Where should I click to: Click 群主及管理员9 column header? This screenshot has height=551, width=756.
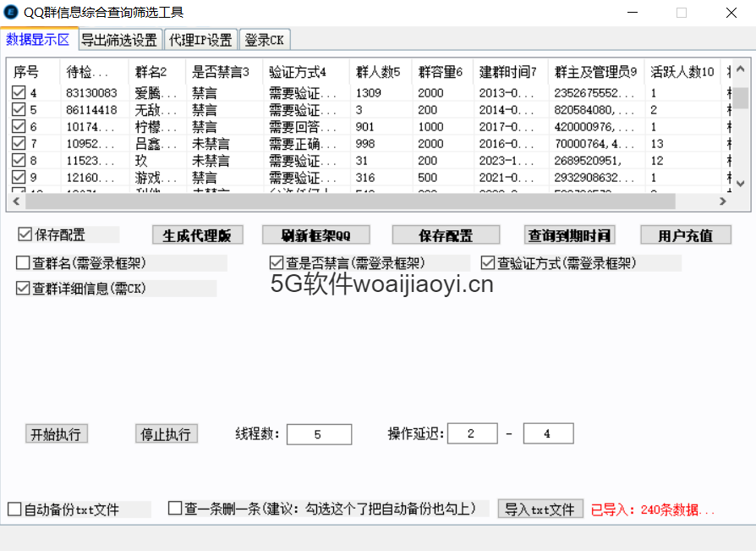pyautogui.click(x=596, y=72)
